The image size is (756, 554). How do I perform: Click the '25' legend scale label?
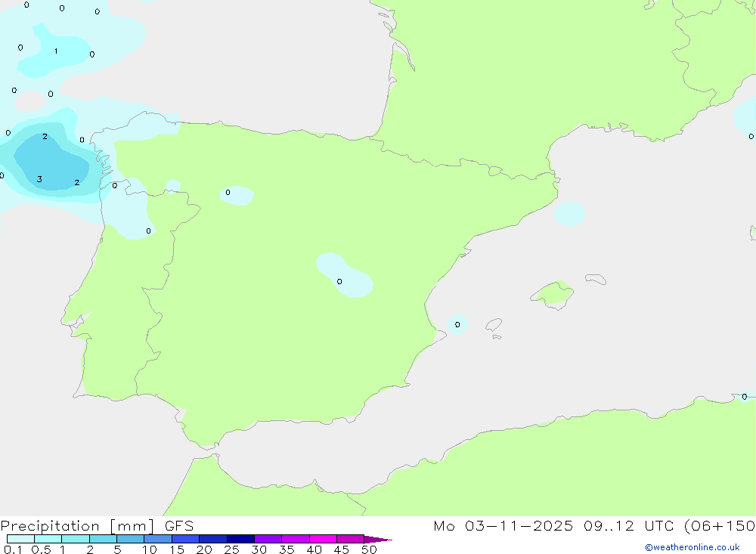[x=231, y=549]
